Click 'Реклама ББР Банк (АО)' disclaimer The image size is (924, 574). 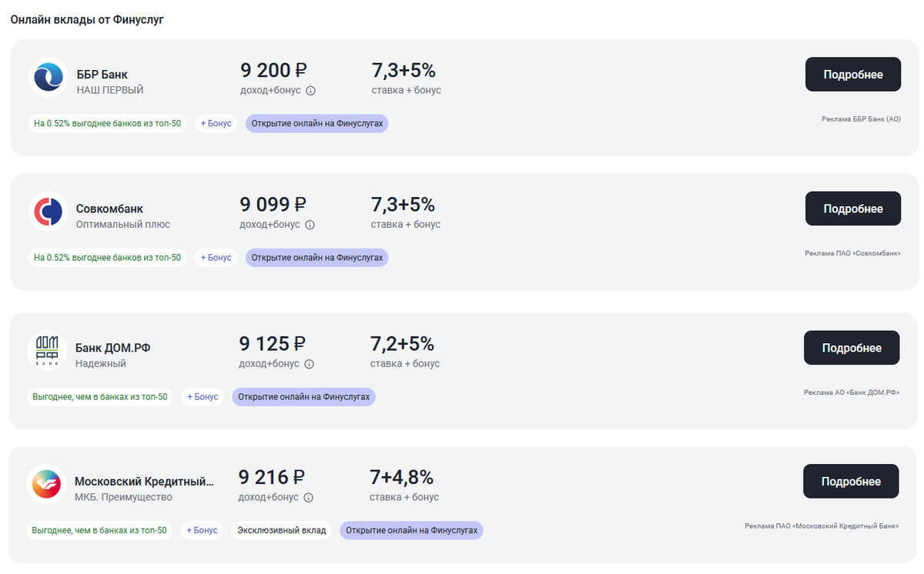point(862,119)
